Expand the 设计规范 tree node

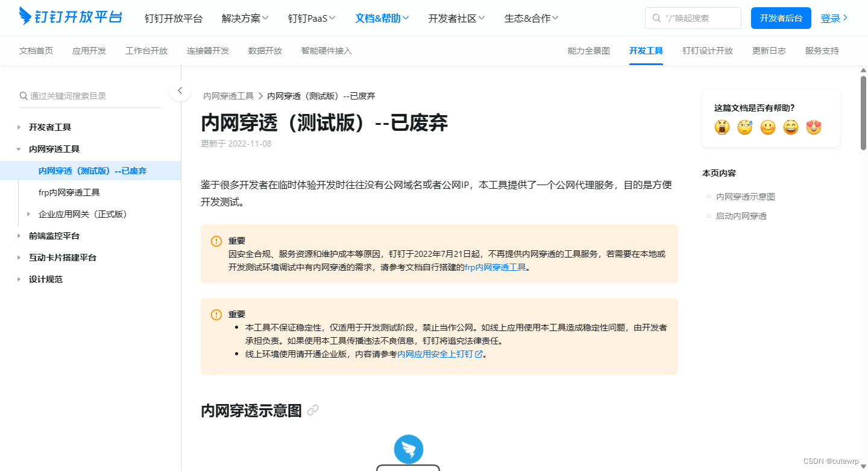[19, 279]
